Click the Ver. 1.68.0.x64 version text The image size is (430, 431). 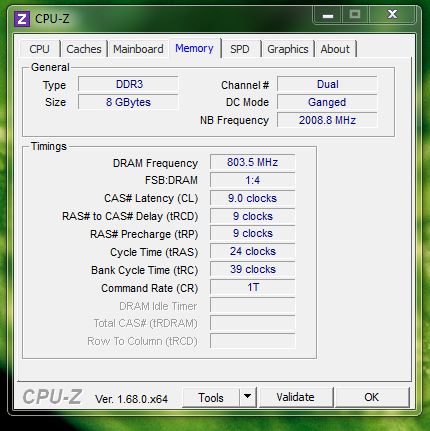tap(131, 399)
